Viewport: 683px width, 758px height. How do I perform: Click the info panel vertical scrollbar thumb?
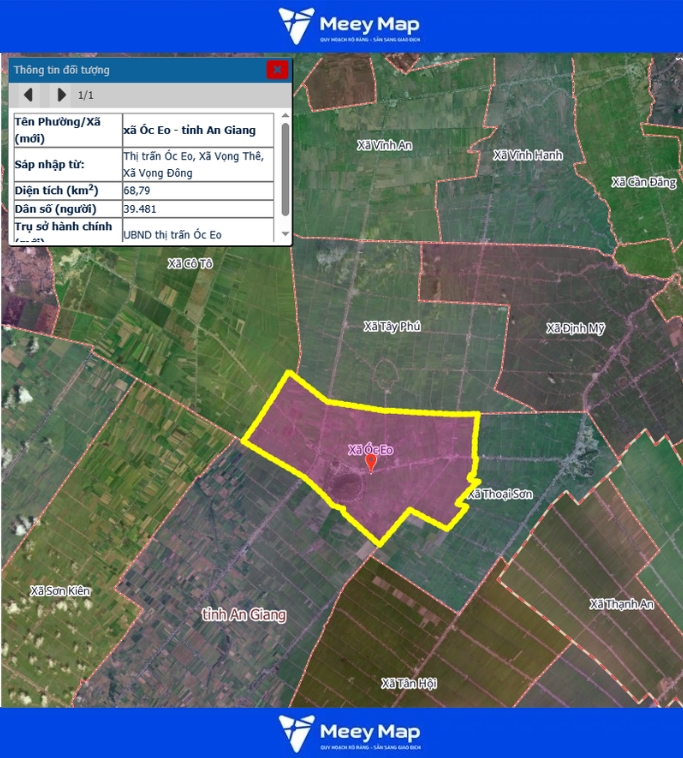[x=285, y=168]
